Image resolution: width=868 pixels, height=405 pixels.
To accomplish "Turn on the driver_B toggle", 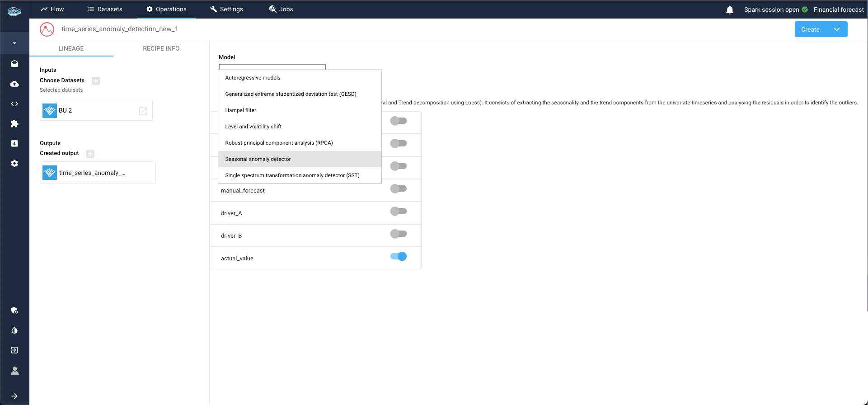I will point(399,234).
